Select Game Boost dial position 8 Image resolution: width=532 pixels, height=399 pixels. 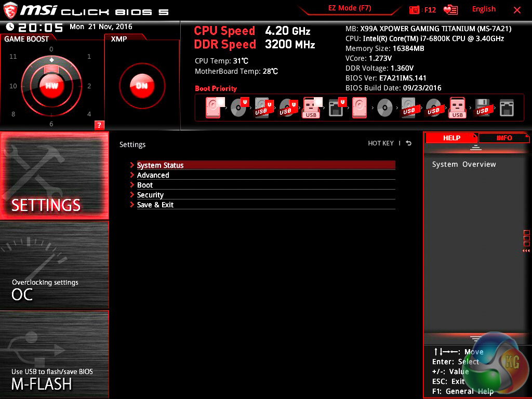pos(13,114)
